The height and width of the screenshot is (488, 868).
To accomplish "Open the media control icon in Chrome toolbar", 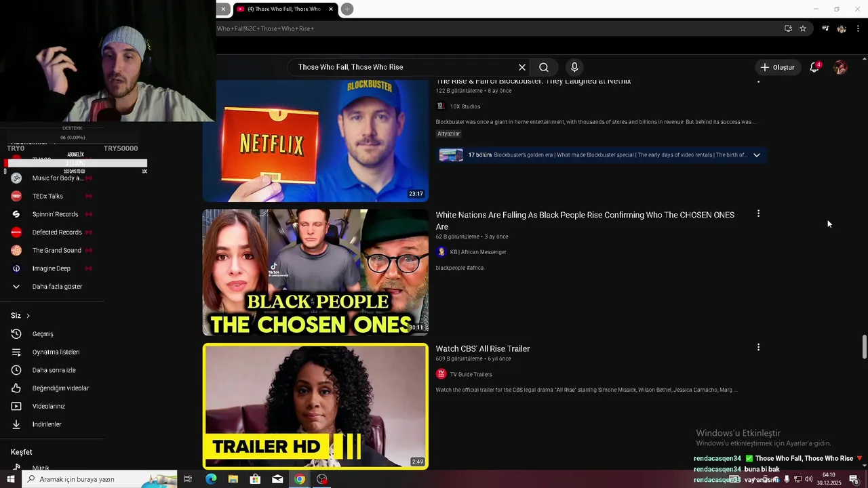I will tap(825, 28).
